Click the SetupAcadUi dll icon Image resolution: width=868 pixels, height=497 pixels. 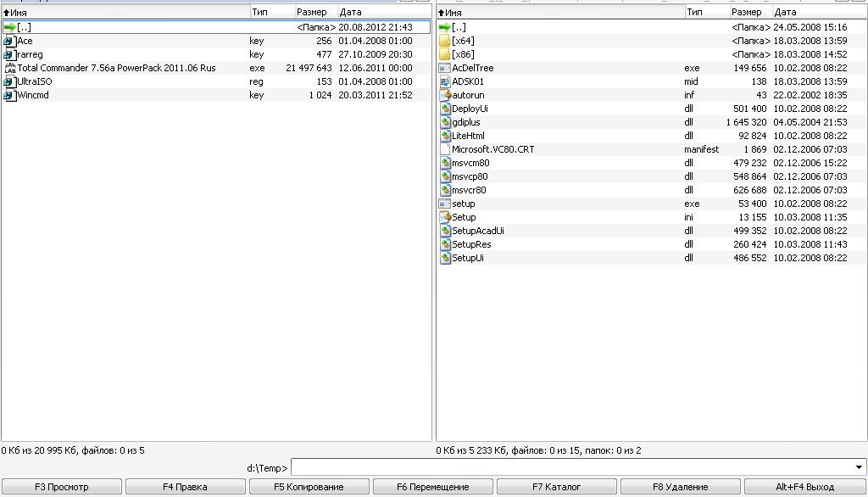click(444, 231)
